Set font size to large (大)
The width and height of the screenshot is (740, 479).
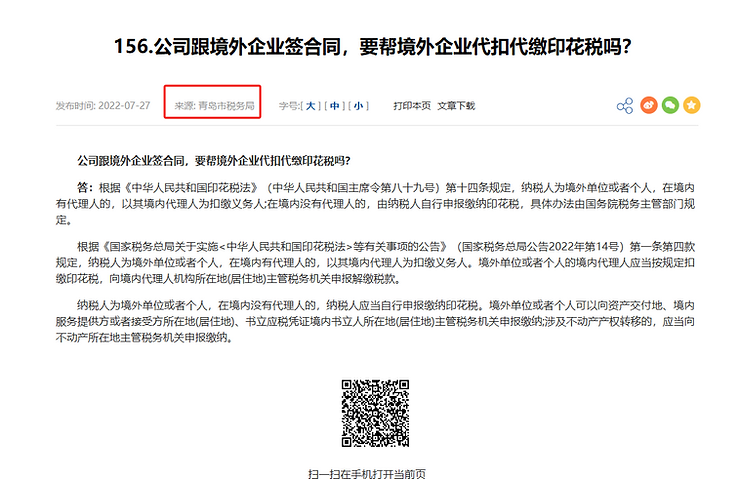311,106
